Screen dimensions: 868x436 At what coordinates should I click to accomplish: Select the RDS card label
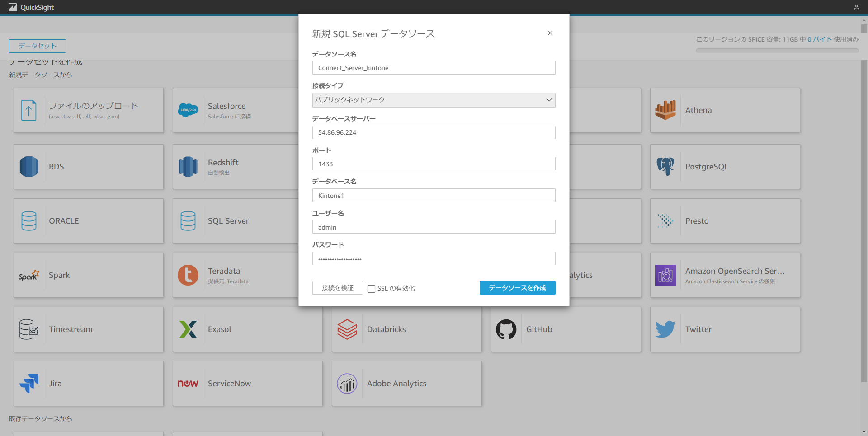[57, 167]
